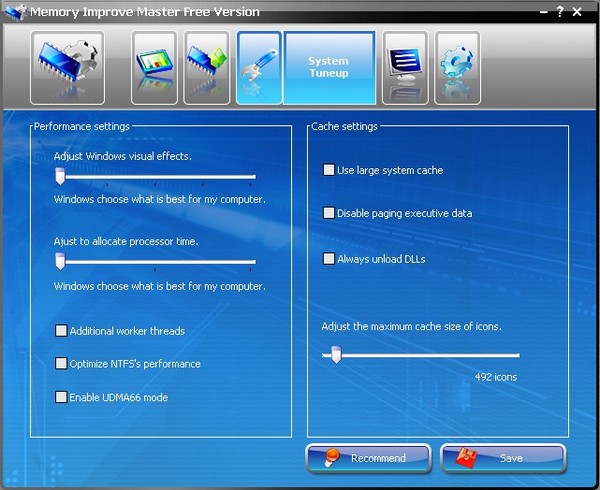Toggle Disable paging executive data

tap(329, 214)
